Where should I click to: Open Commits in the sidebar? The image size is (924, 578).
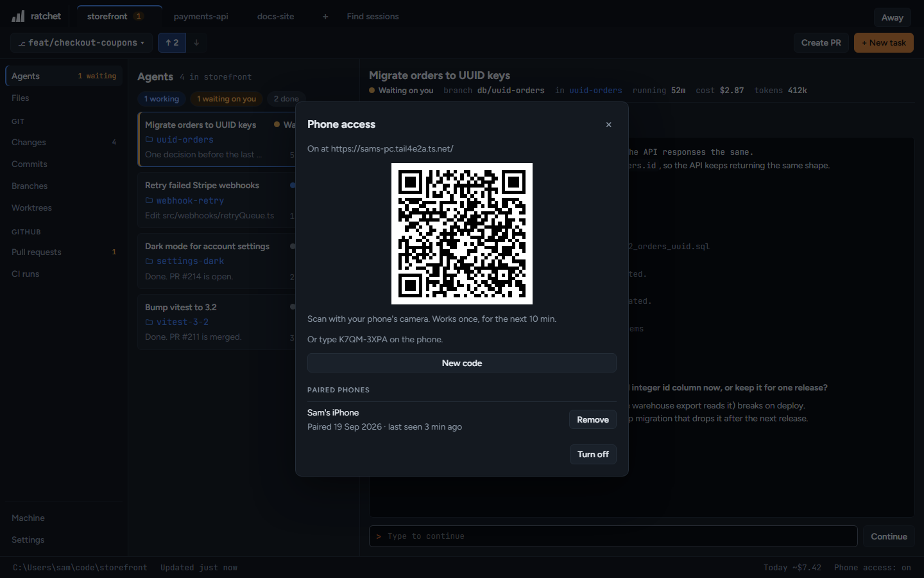pyautogui.click(x=64, y=164)
